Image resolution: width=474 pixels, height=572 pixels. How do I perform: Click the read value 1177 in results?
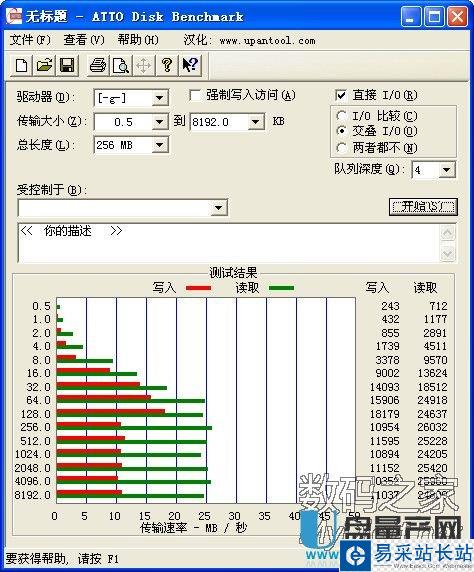point(435,319)
